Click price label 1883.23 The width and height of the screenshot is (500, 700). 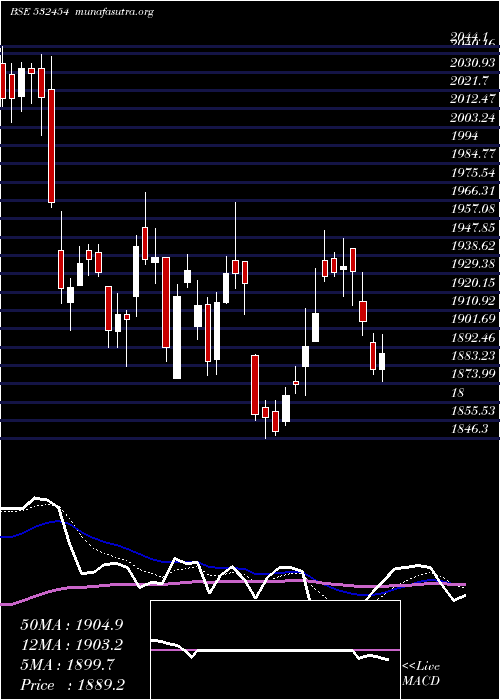(473, 356)
